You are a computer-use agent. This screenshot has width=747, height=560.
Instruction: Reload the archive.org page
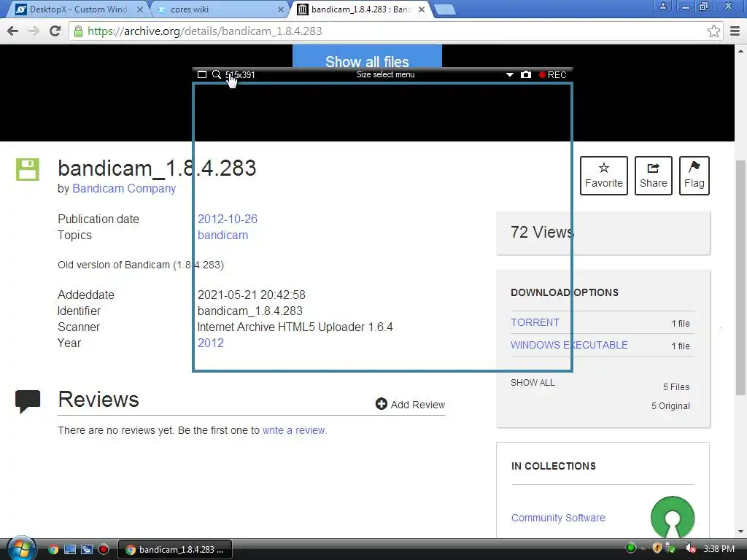point(55,31)
